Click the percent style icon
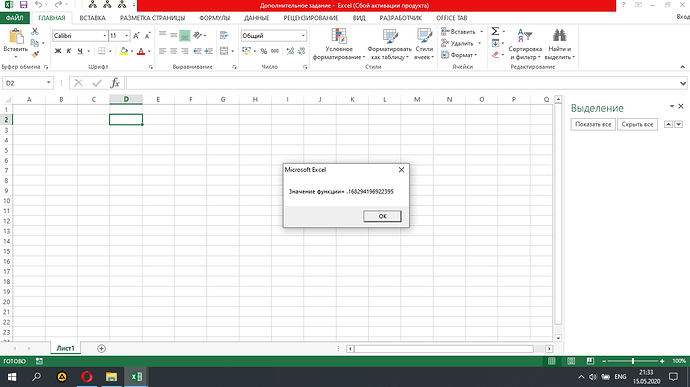The width and height of the screenshot is (690, 387). (x=264, y=52)
